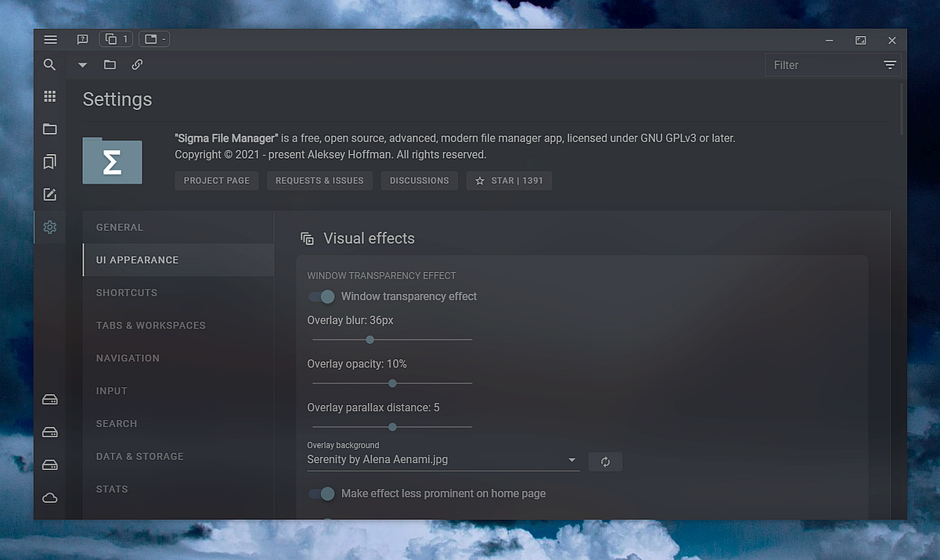Select the STATS settings tab
This screenshot has width=940, height=560.
[178, 490]
